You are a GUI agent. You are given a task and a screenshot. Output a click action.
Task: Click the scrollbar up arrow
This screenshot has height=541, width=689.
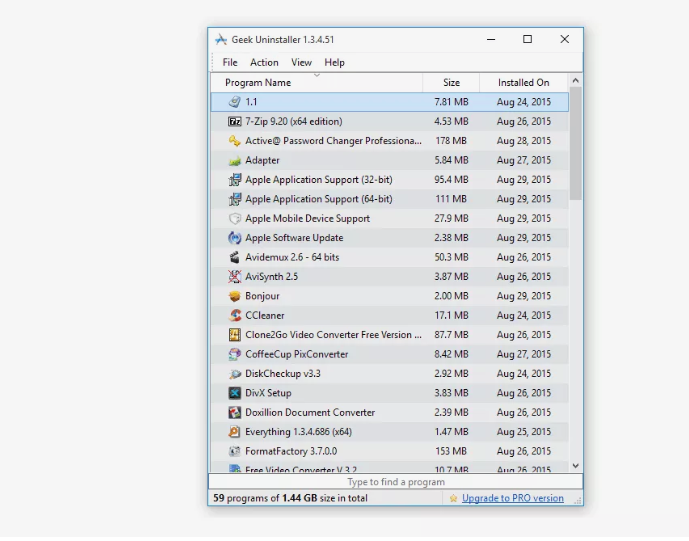click(x=576, y=81)
